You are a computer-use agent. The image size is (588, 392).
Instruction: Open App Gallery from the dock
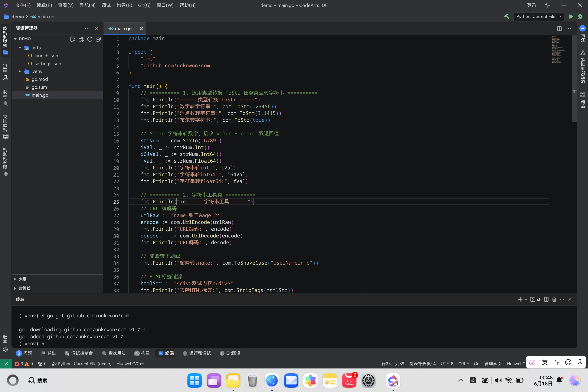pos(349,381)
